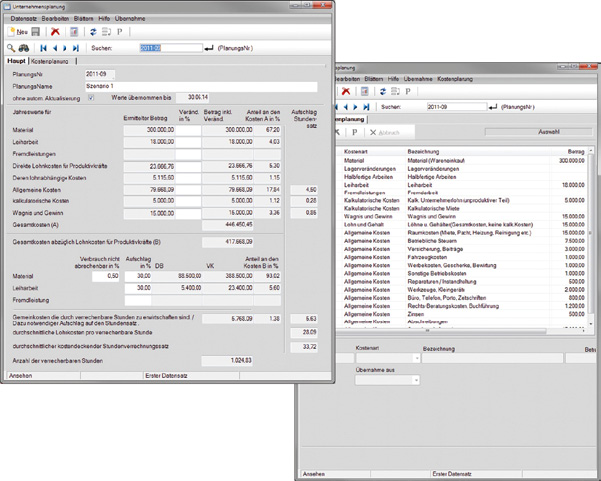Select row 'Werkzeuge, Kleingeräte'
Screen dimensions: 601x481
coord(461,290)
